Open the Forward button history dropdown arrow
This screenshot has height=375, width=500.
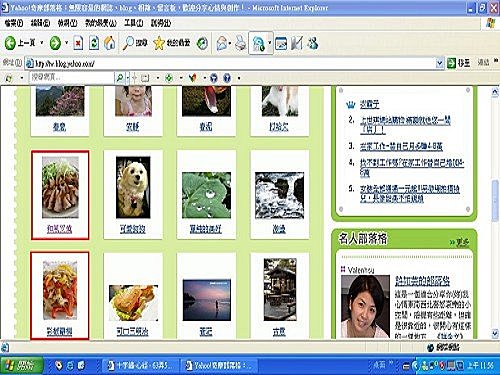[66, 43]
